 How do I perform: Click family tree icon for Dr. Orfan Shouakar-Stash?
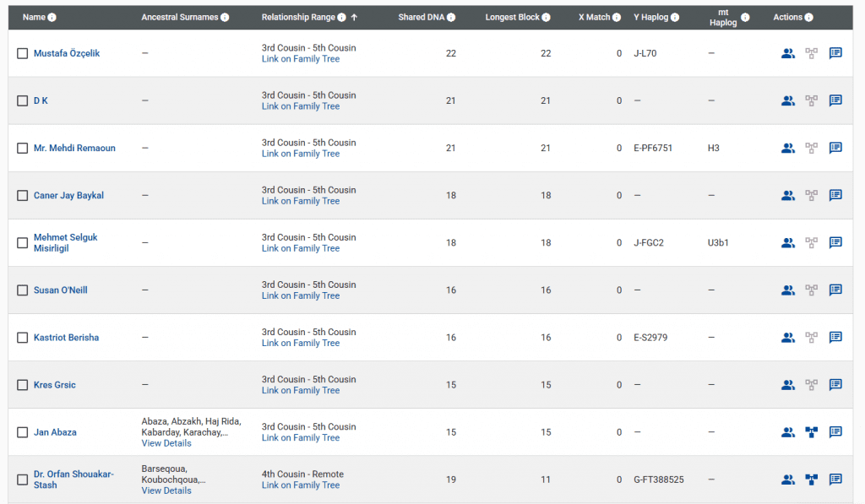coord(812,480)
